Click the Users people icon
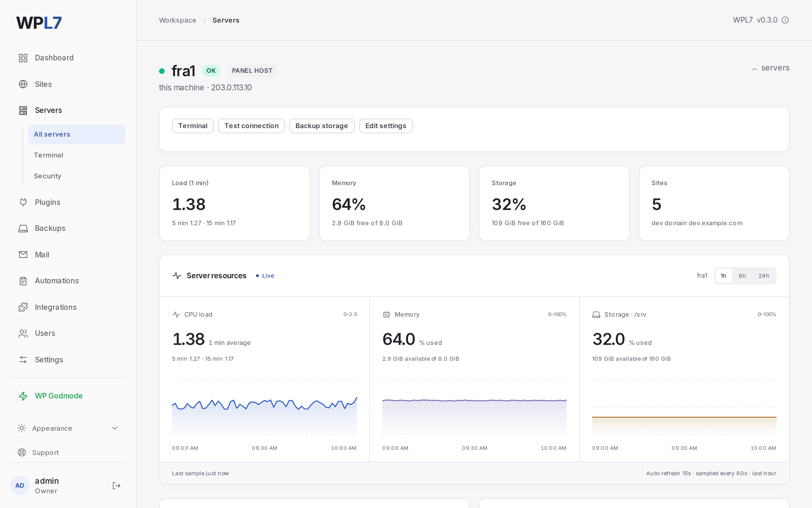This screenshot has width=812, height=508. 23,333
